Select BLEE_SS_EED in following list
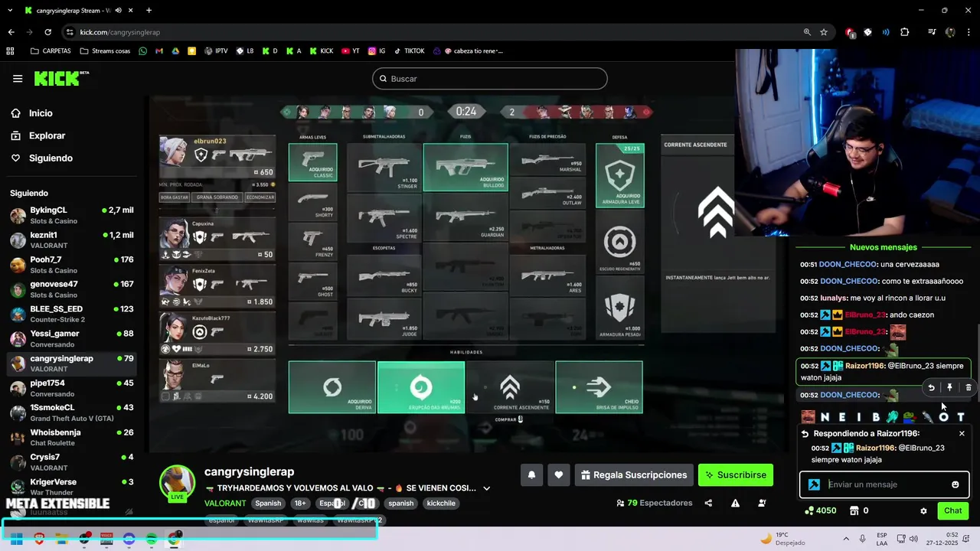 click(x=71, y=314)
